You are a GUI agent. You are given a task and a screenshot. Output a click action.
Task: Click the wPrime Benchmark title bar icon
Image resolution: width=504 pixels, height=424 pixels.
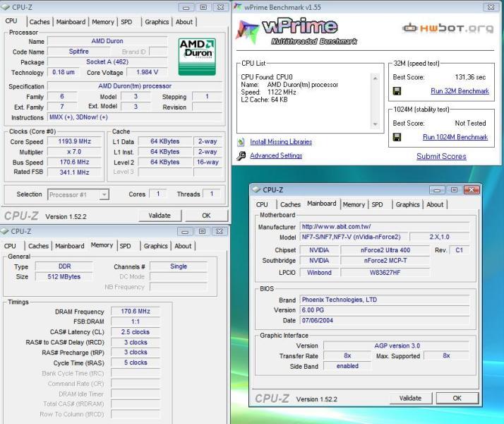coord(238,6)
